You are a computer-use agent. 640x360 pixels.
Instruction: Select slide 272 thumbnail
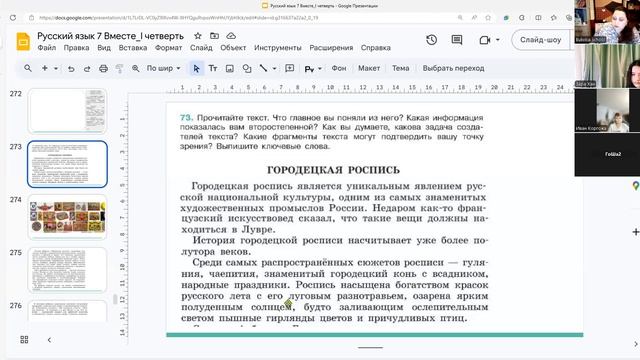(x=67, y=111)
